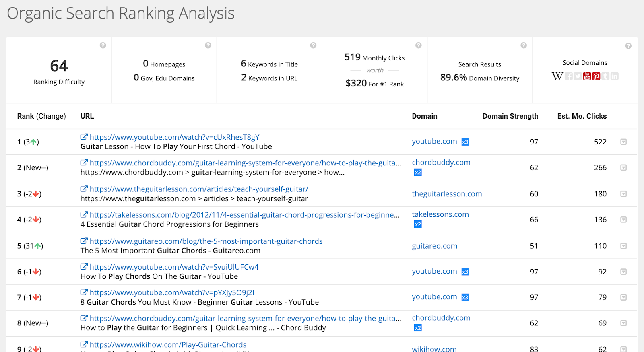Screen dimensions: 644x352
Task: Click x2 badge under rank 2 chordbuddy.com
Action: 418,173
